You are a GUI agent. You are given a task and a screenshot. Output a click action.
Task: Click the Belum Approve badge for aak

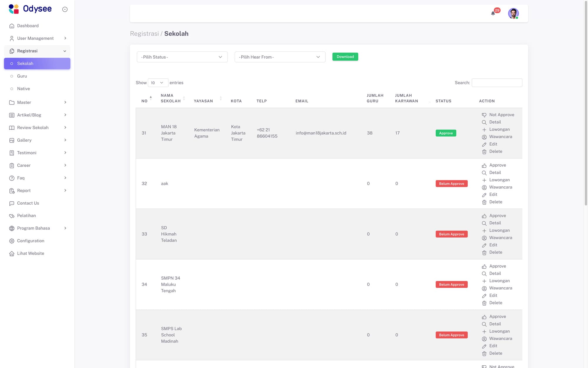point(451,184)
